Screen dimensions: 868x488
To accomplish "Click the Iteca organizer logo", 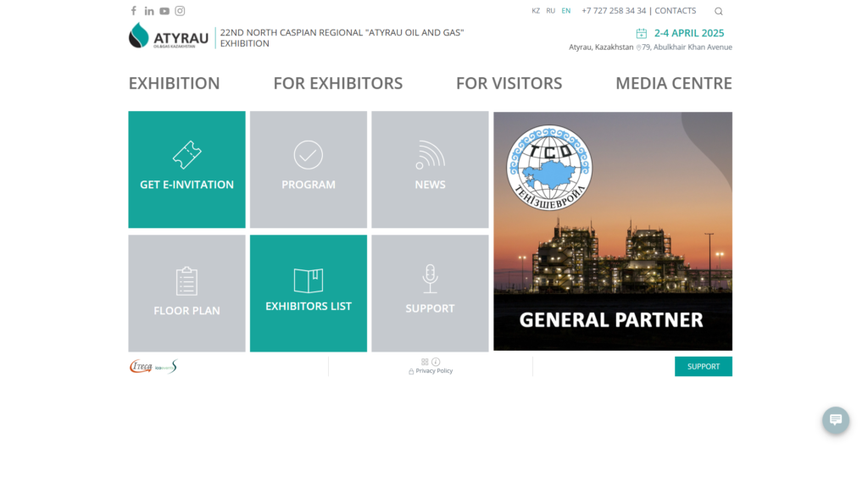I will [x=141, y=366].
